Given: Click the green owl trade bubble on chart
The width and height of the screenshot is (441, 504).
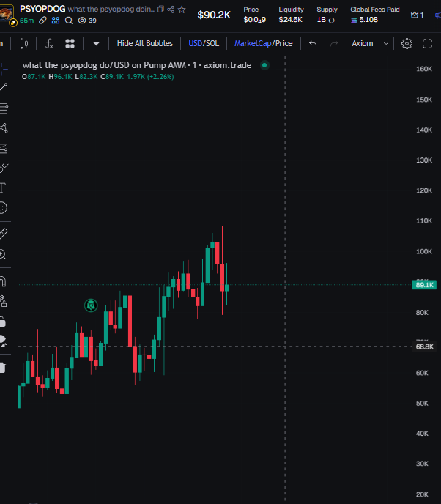Looking at the screenshot, I should click(91, 305).
